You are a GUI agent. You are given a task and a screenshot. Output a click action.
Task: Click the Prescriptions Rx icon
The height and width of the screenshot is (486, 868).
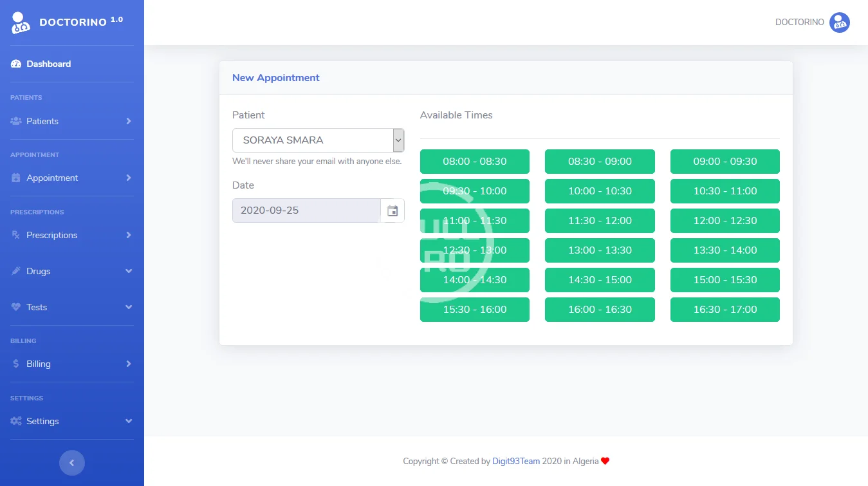[x=16, y=235]
